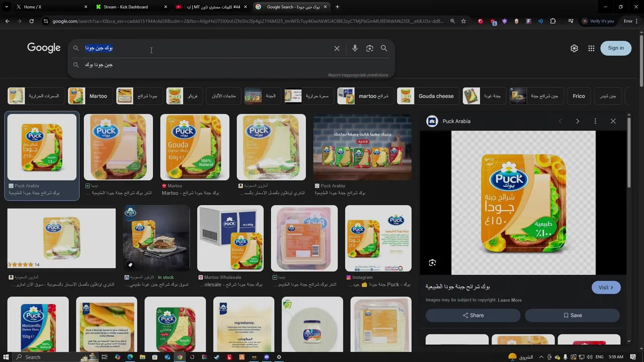Submit search with the magnifier icon on the right
Viewport: 644px width, 362px height.
[384, 48]
